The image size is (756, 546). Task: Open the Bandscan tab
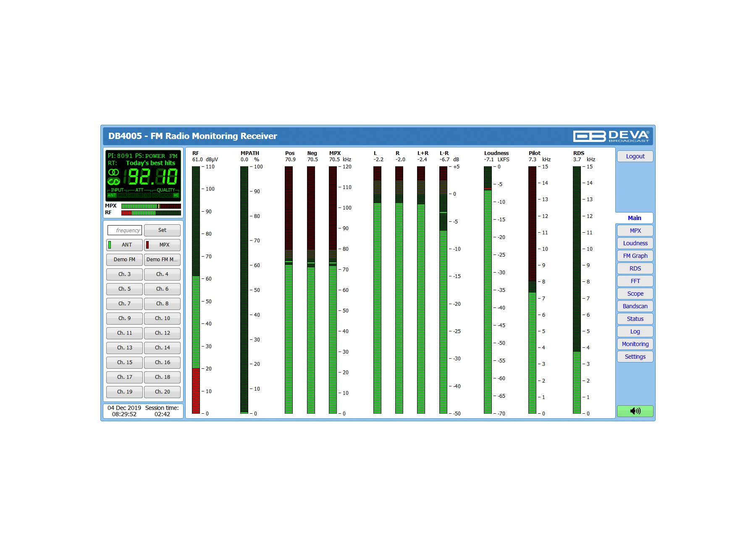pos(635,306)
